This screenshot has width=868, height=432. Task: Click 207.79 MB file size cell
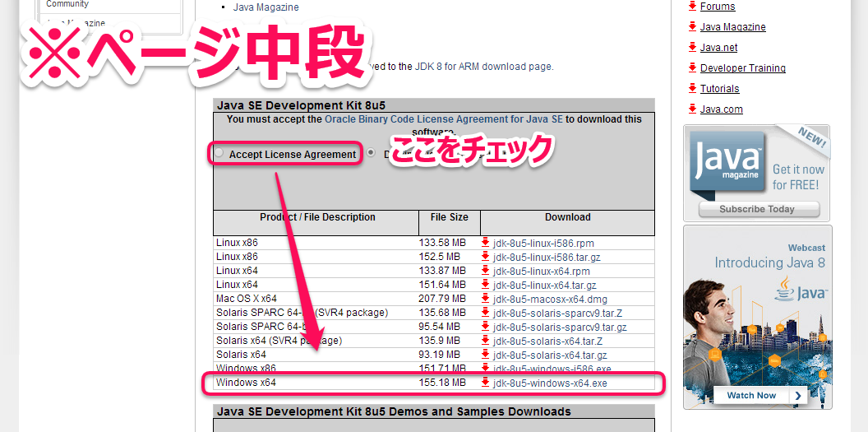pos(450,299)
